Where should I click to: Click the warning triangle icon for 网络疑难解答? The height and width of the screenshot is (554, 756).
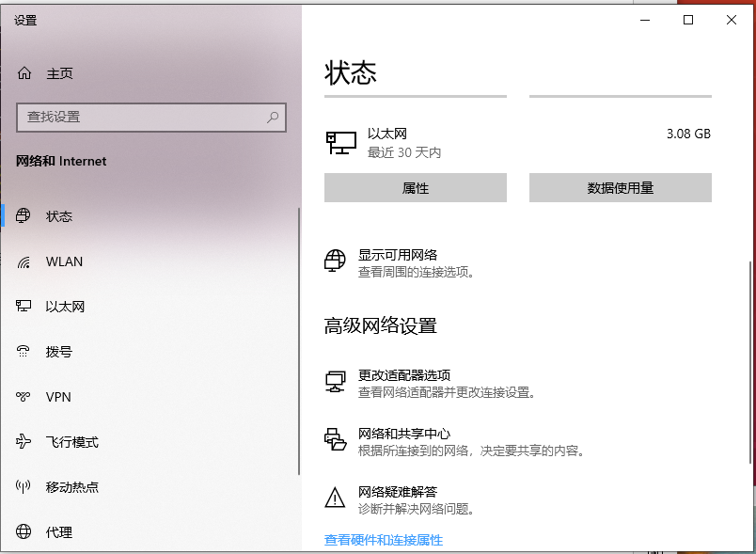click(x=335, y=498)
